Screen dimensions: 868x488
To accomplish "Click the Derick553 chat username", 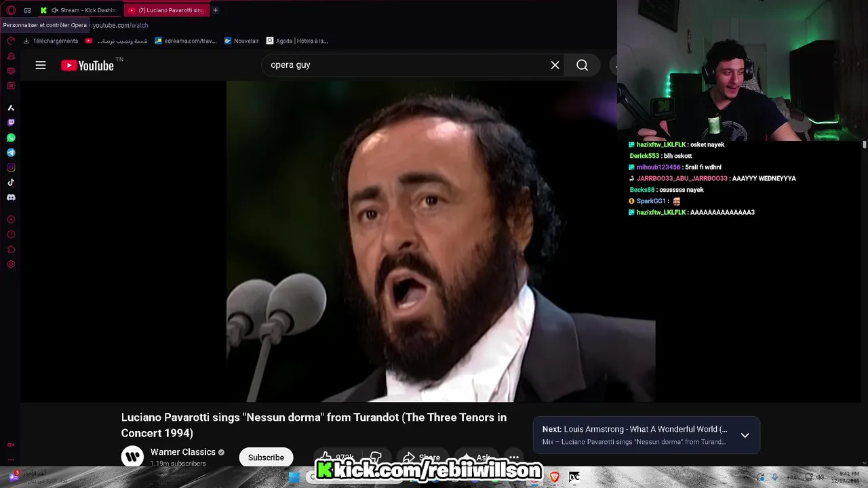I will click(x=644, y=156).
